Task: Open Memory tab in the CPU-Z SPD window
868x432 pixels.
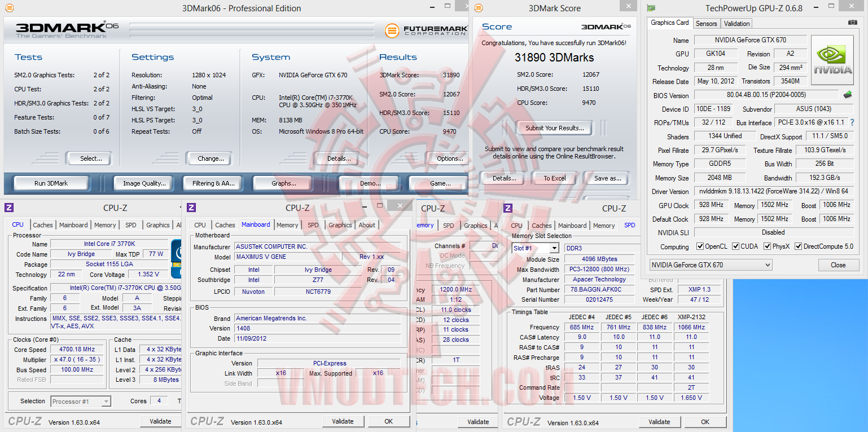Action: coord(604,226)
